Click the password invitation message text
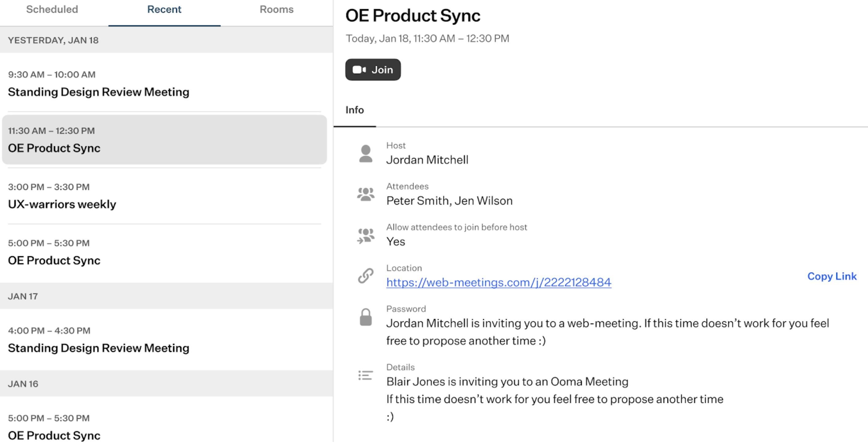868x445 pixels. (608, 332)
